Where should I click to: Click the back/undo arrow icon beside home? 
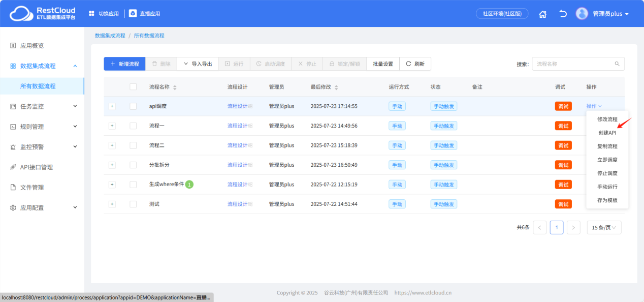coord(562,14)
